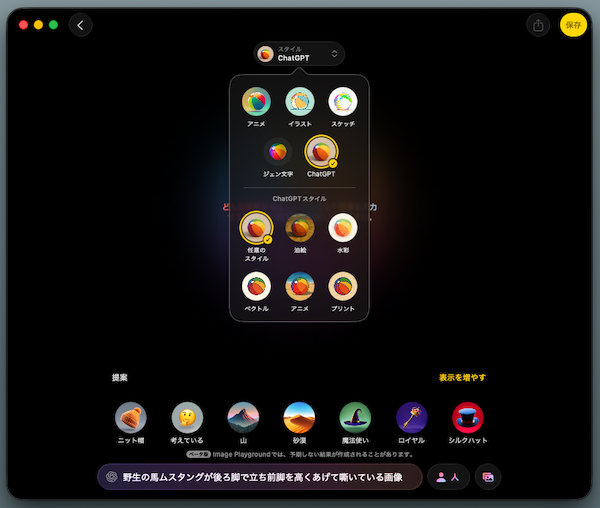Click the yellow 保存 button

(573, 25)
